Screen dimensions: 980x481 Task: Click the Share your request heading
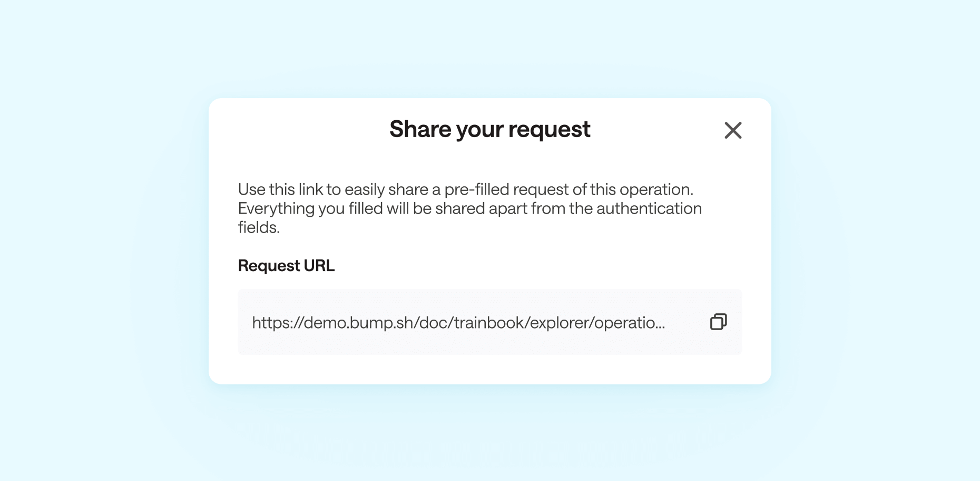[489, 129]
